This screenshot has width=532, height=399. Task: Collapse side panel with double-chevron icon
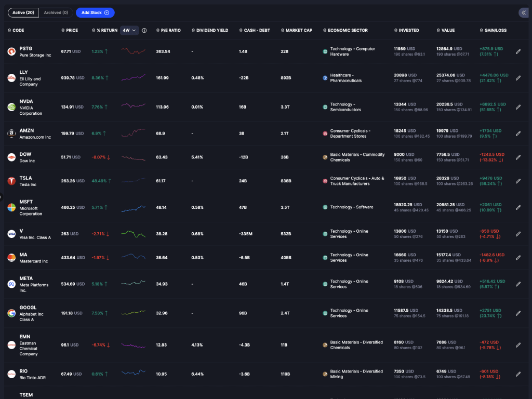(x=524, y=12)
